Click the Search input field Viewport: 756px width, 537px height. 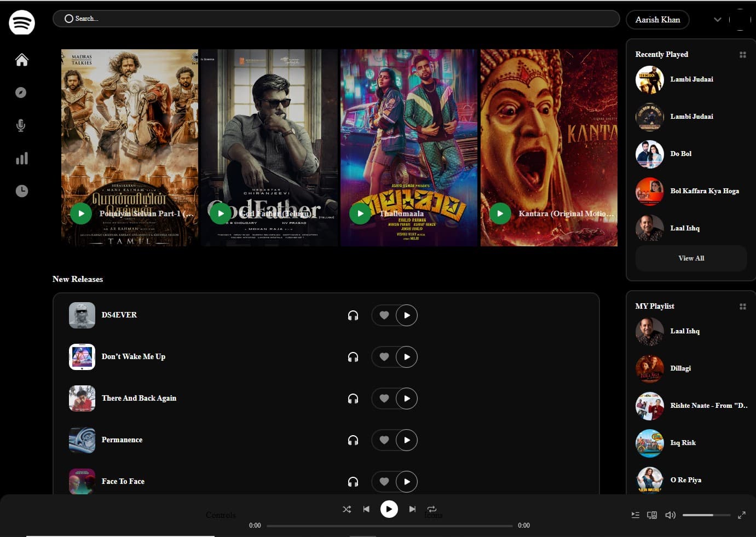pyautogui.click(x=336, y=19)
